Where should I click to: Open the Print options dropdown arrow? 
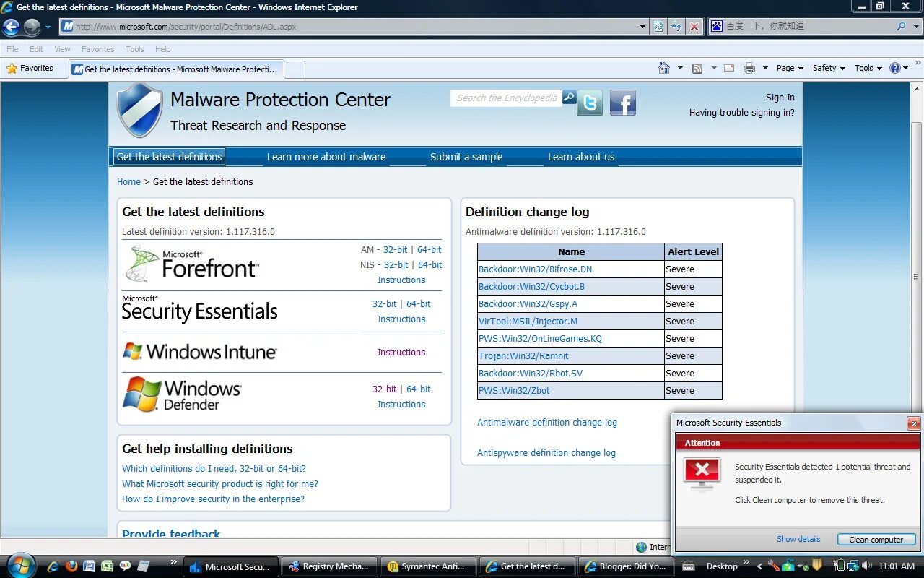[x=765, y=68]
